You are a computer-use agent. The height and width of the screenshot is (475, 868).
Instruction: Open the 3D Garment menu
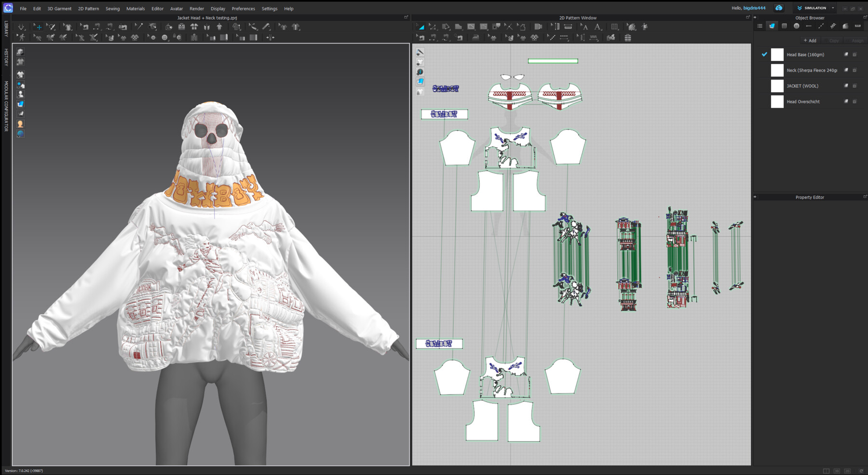pos(59,8)
